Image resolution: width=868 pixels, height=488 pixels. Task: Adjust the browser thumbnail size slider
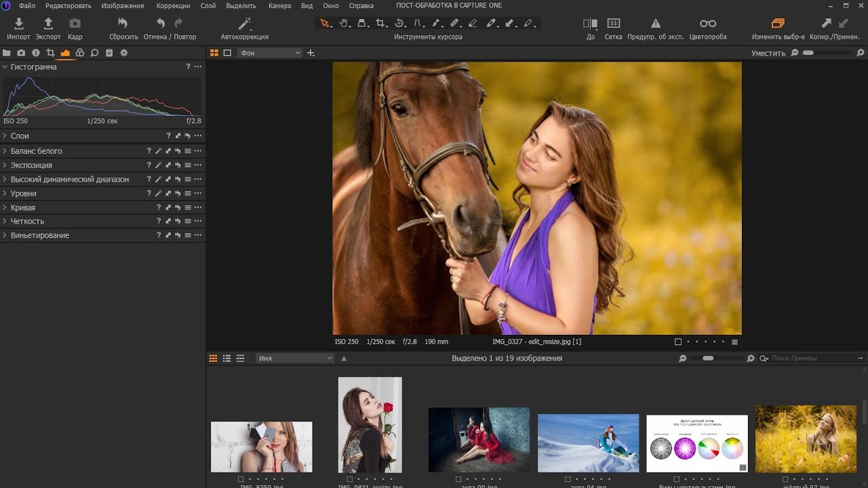709,358
